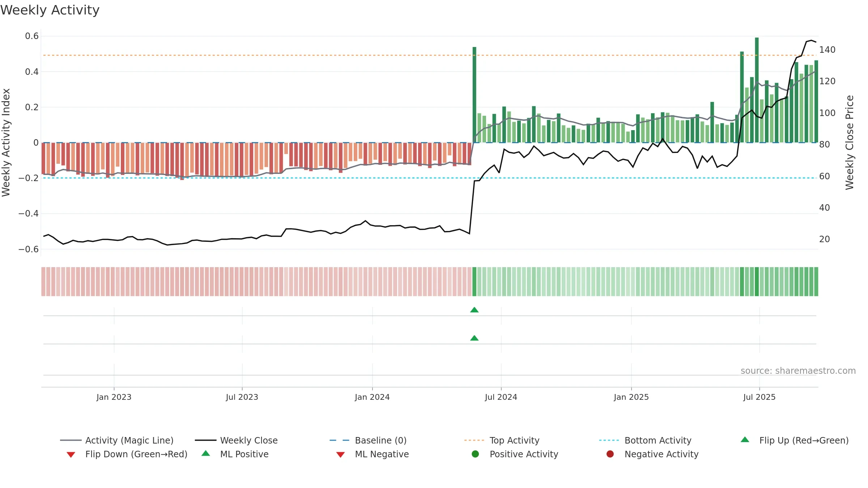Screen dimensions: 868x488
Task: Toggle the ML Negative legend entry
Action: point(373,454)
